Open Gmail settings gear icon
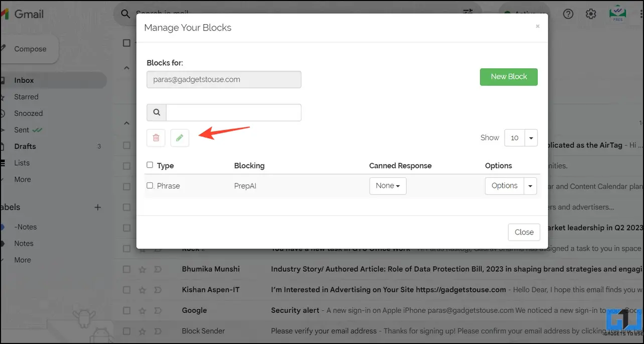644x344 pixels. pos(591,14)
